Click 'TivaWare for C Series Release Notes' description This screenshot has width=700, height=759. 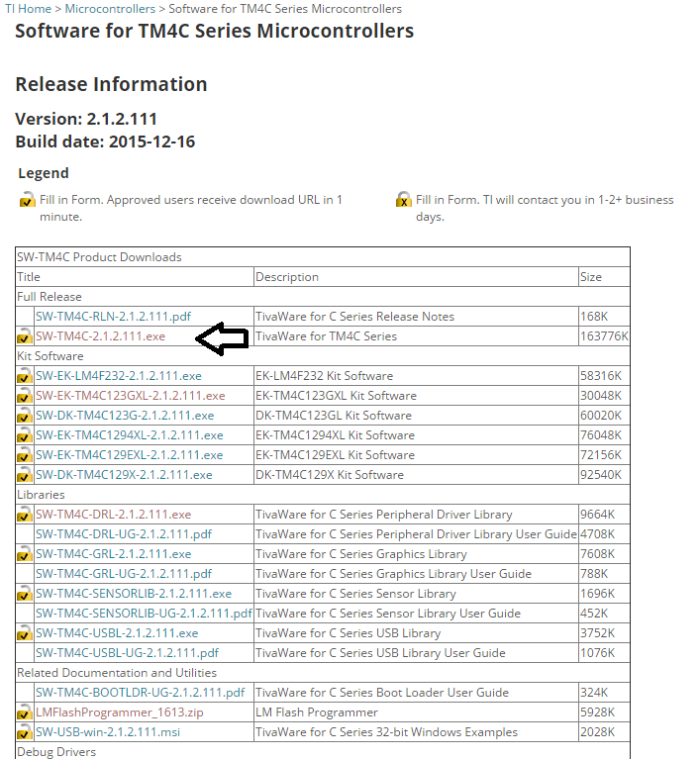pyautogui.click(x=354, y=317)
